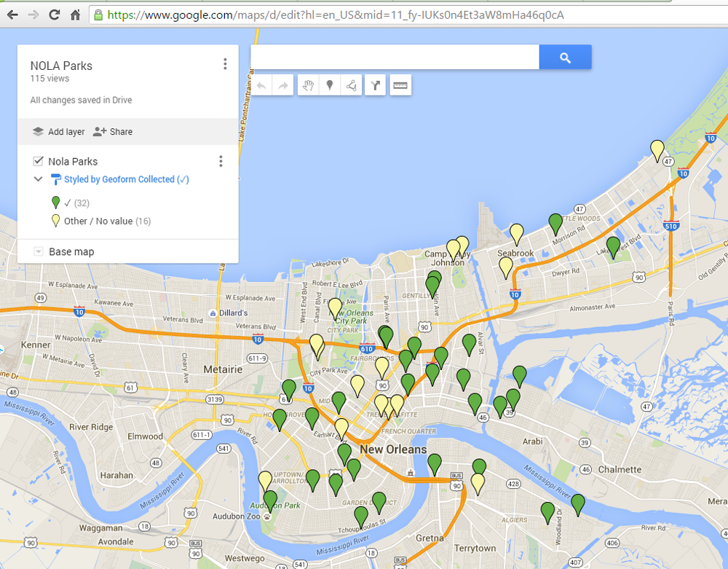This screenshot has height=569, width=728.
Task: Select the hand pan tool
Action: click(308, 85)
